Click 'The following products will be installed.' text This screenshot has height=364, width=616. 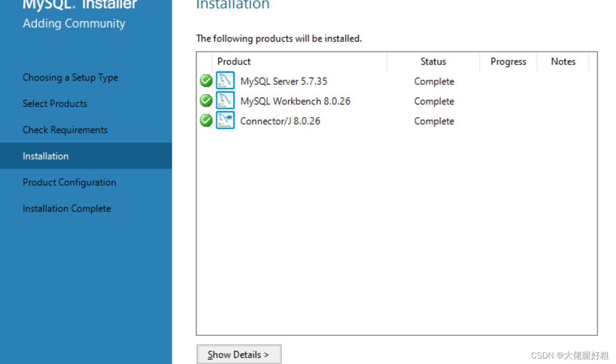279,39
